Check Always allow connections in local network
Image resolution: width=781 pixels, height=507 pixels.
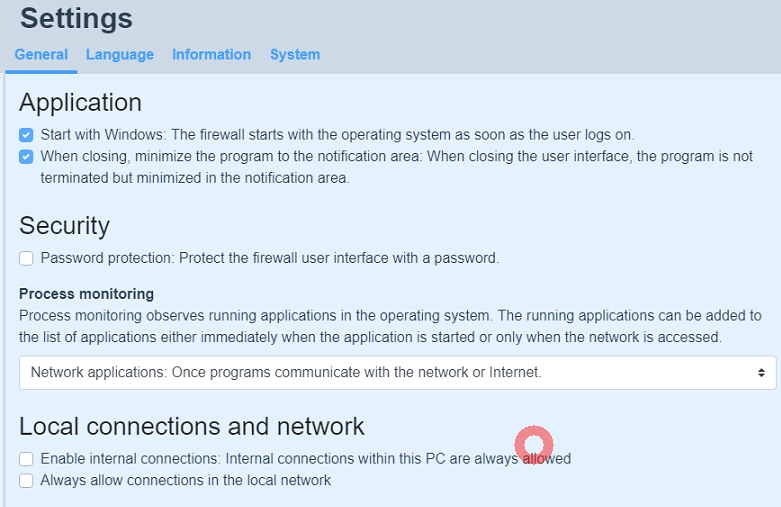point(26,481)
